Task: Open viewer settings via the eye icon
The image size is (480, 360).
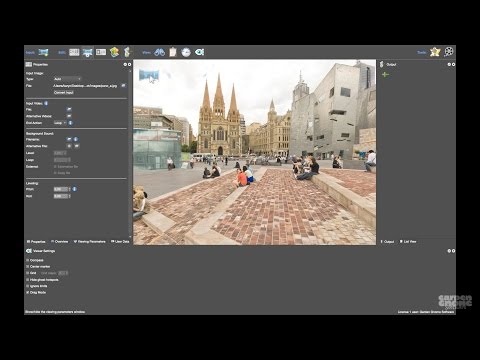Action: [x=199, y=52]
